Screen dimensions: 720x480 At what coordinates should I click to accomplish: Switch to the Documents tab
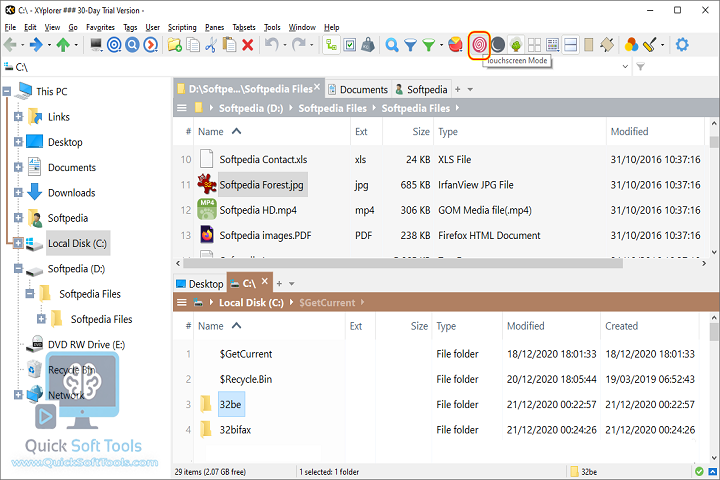click(358, 90)
